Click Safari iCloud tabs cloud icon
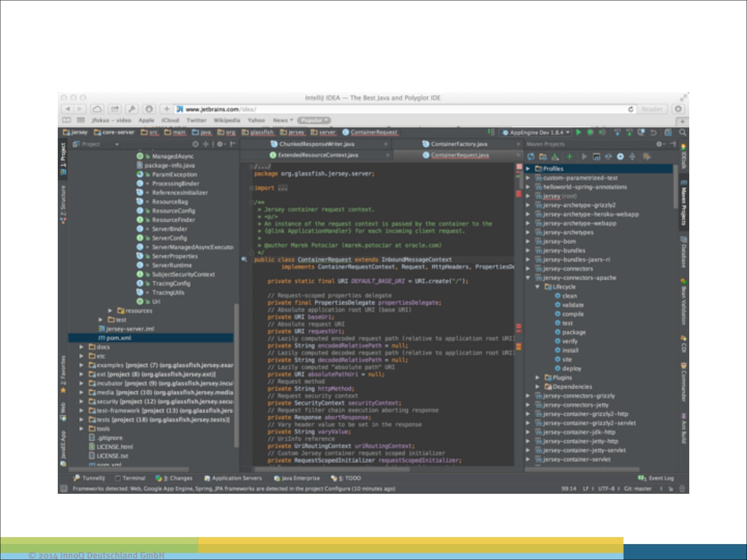747x560 pixels. pos(98,109)
